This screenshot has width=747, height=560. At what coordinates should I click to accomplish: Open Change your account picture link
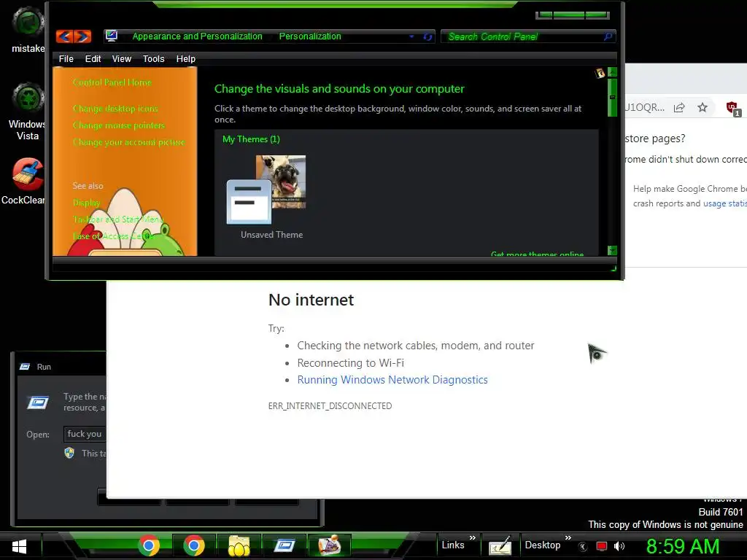(x=128, y=142)
